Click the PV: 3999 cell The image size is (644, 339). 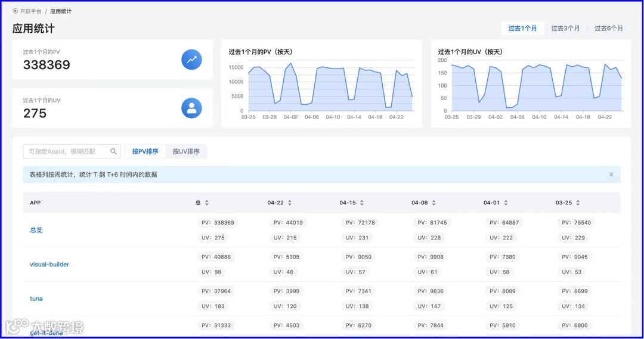click(x=287, y=291)
